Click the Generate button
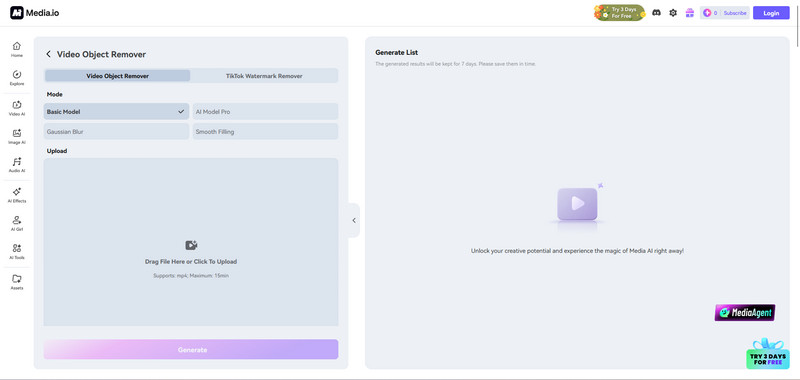The image size is (800, 380). click(191, 349)
